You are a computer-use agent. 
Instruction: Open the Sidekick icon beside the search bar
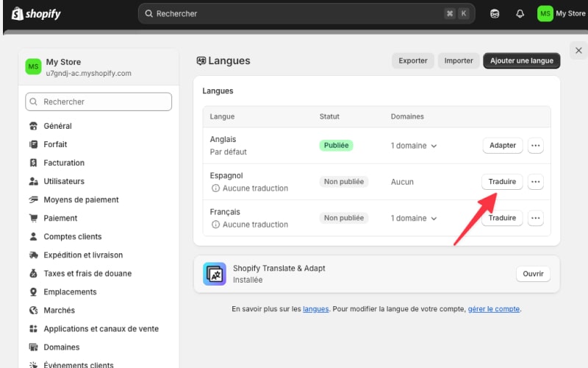pos(495,13)
